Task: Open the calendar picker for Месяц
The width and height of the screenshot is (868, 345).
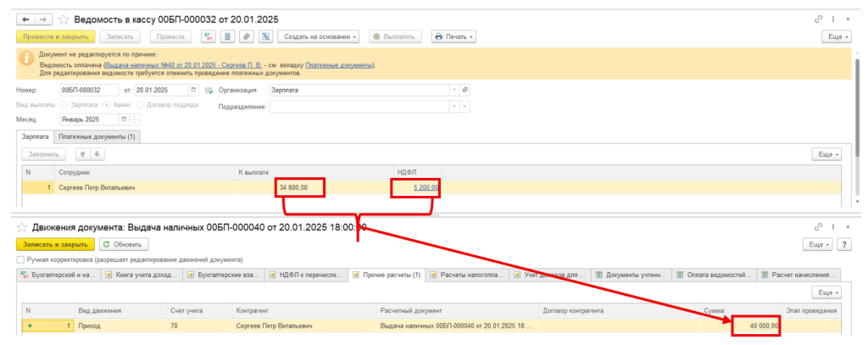Action: (124, 119)
